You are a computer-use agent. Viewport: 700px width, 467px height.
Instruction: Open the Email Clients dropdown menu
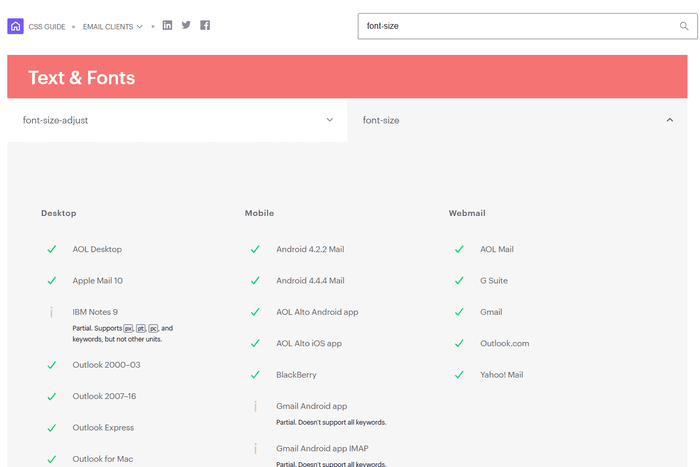click(113, 27)
